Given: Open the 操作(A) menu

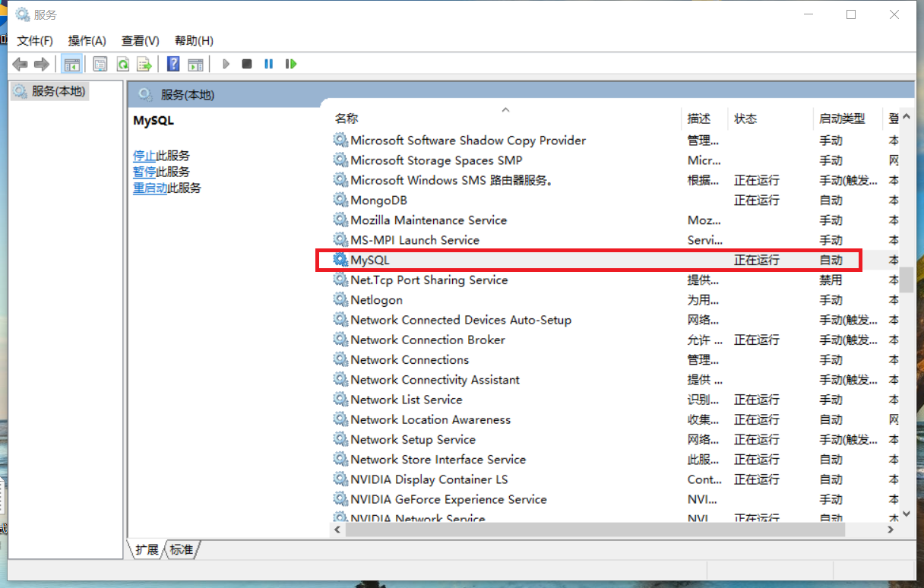Looking at the screenshot, I should 87,40.
